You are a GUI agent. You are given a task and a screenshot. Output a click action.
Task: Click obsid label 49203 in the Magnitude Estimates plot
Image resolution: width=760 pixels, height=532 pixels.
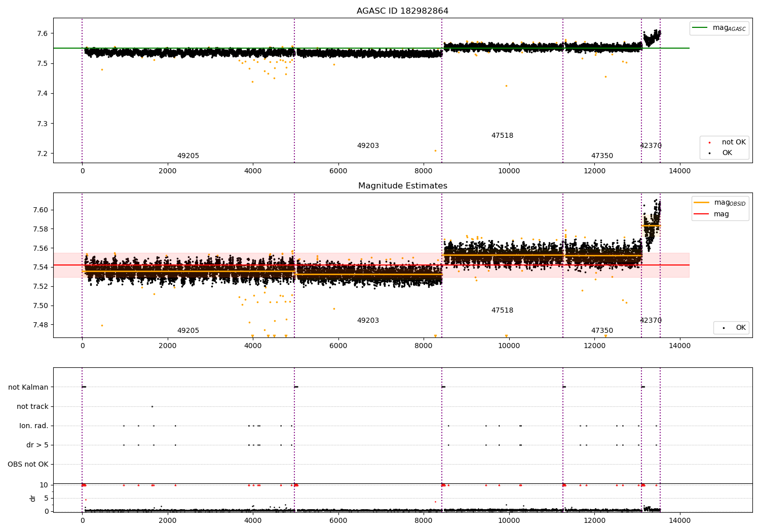[x=368, y=321]
